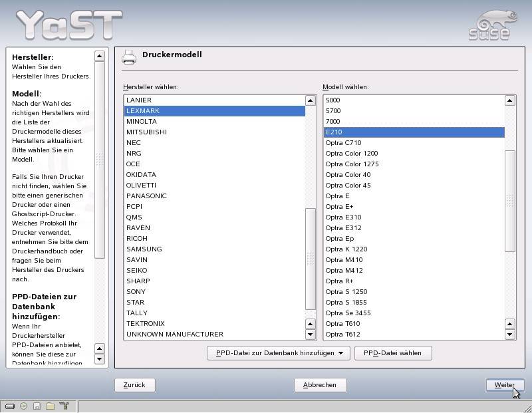Screen dimensions: 532x413
Task: Open the folder icon in the bottom panel
Action: coord(51,406)
